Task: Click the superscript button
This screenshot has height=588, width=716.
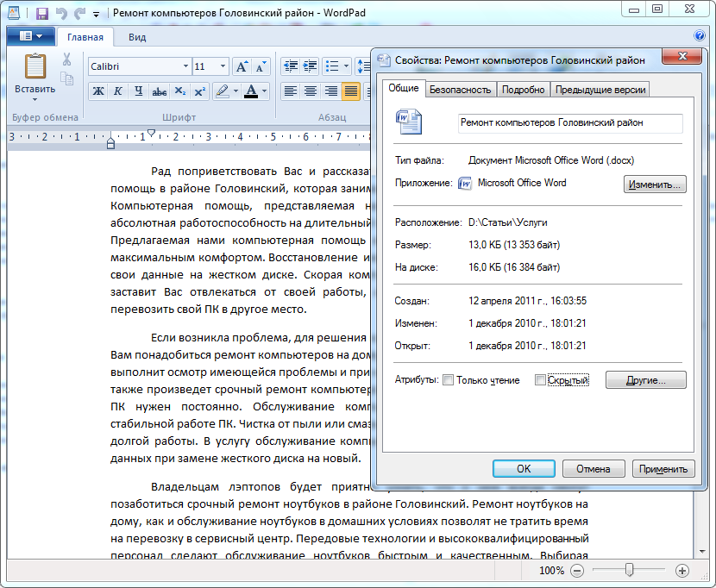Action: [199, 91]
